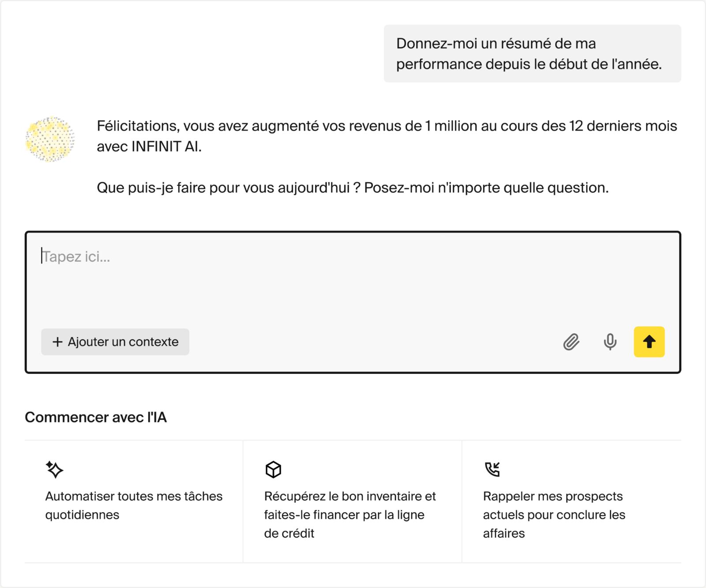Screen dimensions: 706x588
Task: Activate the microphone voice input icon
Action: point(610,342)
